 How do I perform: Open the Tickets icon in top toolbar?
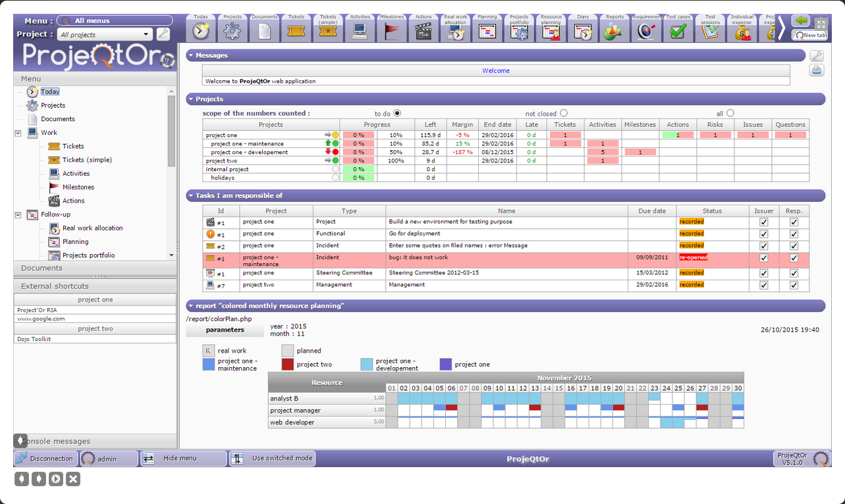coord(296,31)
